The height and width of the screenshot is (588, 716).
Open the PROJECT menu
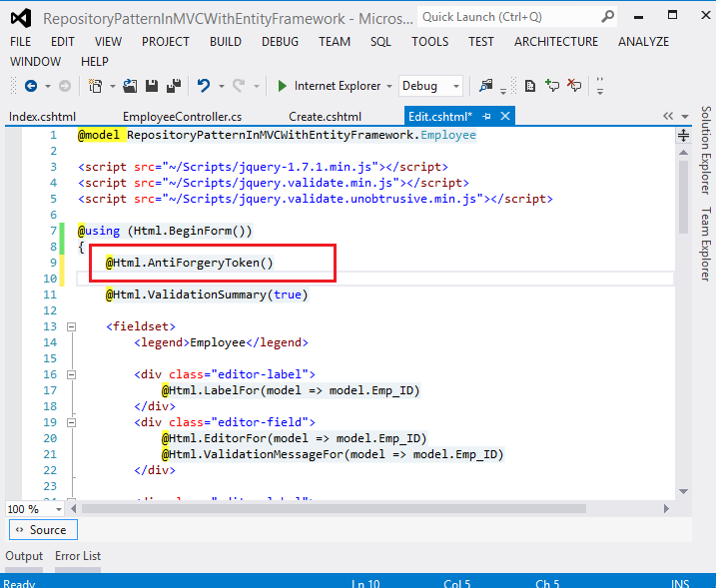166,42
